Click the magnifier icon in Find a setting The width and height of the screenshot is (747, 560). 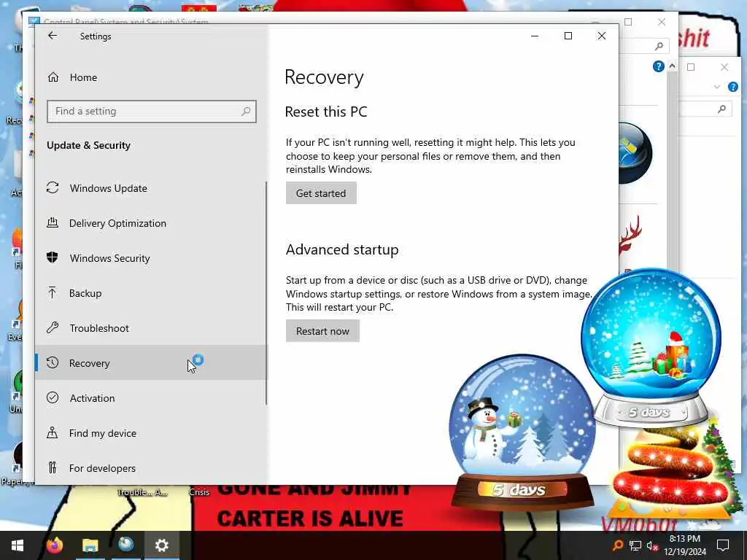246,112
